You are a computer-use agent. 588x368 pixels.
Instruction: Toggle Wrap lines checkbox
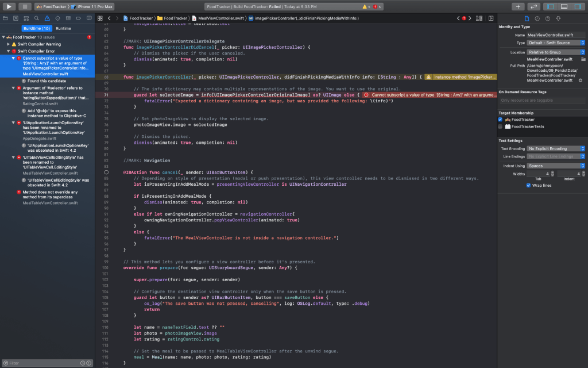coord(528,186)
